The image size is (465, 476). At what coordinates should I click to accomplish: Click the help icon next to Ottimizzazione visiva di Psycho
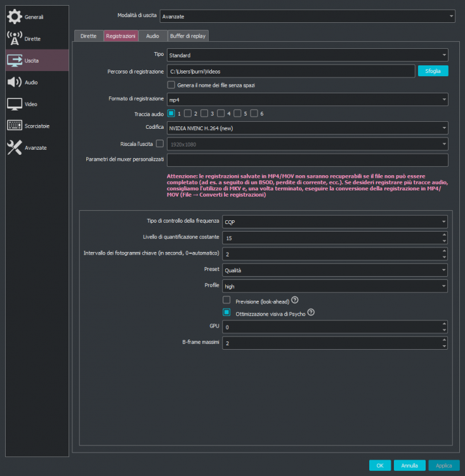coord(311,312)
